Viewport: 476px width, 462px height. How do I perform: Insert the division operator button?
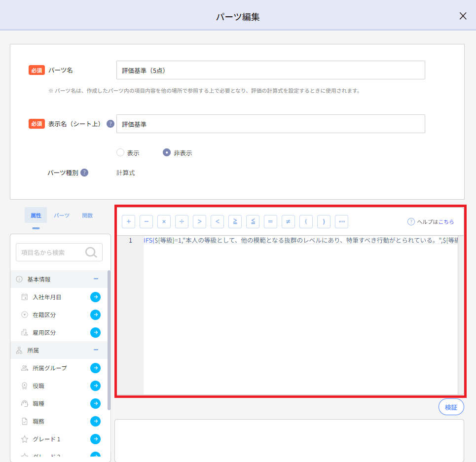tap(182, 222)
